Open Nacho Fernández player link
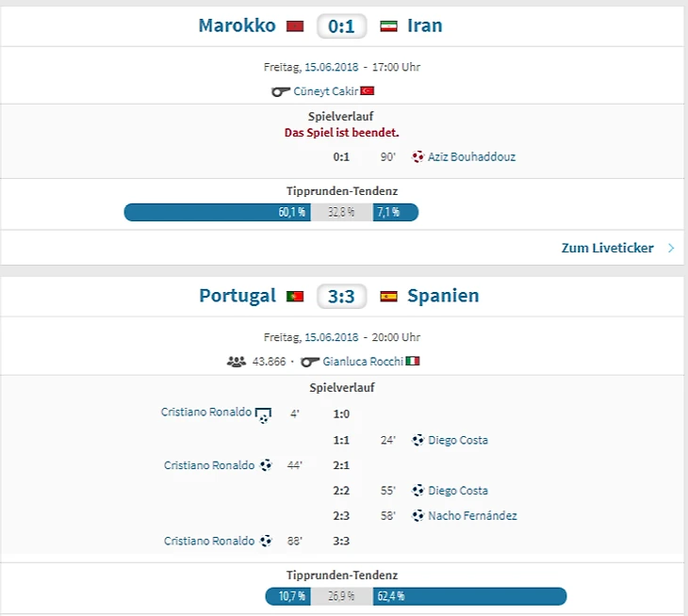688x616 pixels. tap(472, 516)
